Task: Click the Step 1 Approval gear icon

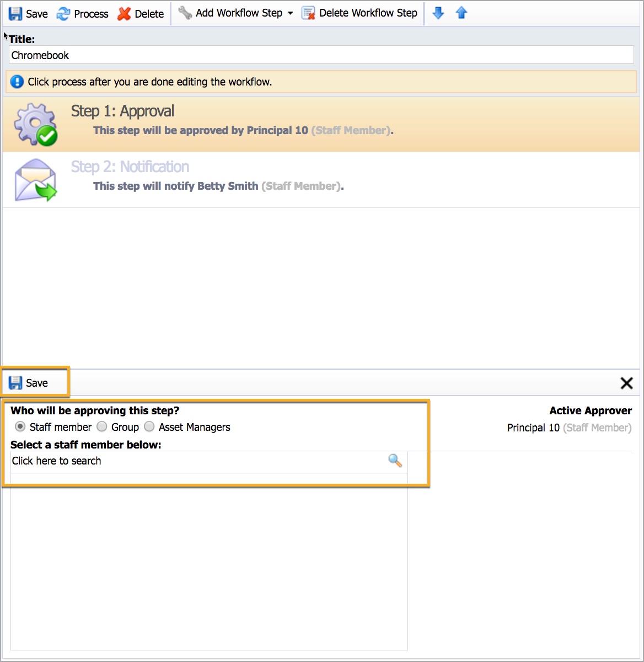Action: tap(36, 124)
